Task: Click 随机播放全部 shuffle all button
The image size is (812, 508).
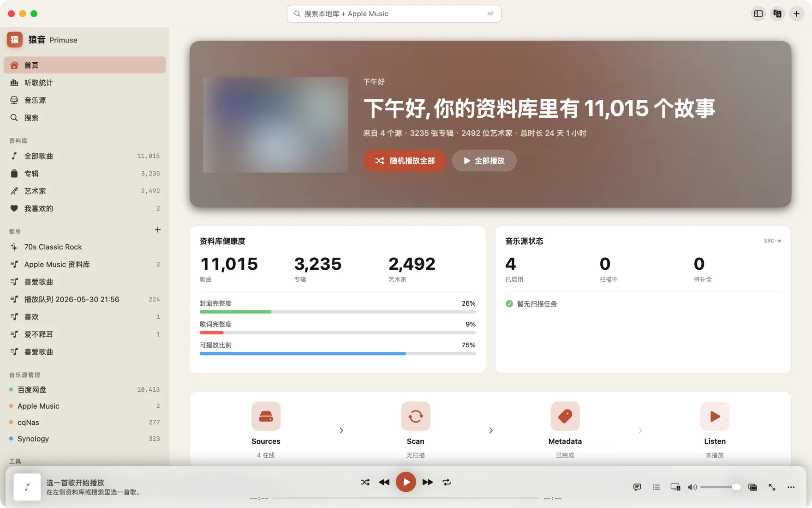Action: point(405,161)
